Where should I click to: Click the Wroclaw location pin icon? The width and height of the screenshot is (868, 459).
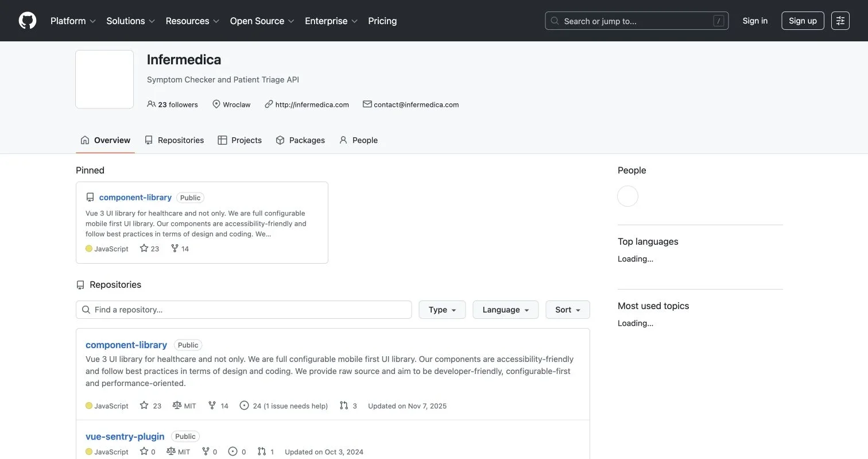click(x=216, y=104)
